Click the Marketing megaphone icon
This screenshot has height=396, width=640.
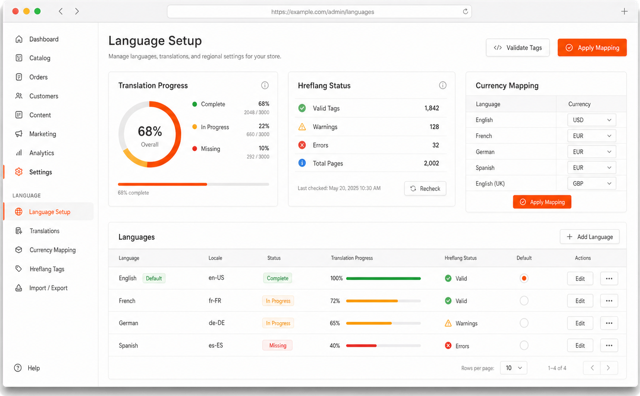(x=19, y=134)
